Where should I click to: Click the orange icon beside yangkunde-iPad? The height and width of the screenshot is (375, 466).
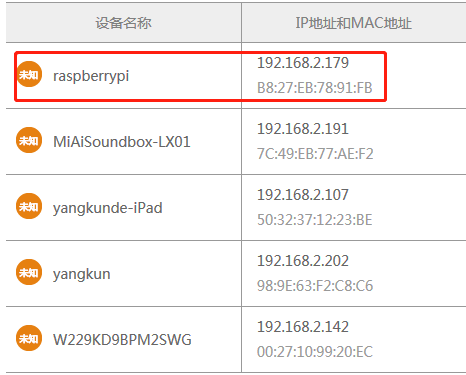[x=29, y=206]
